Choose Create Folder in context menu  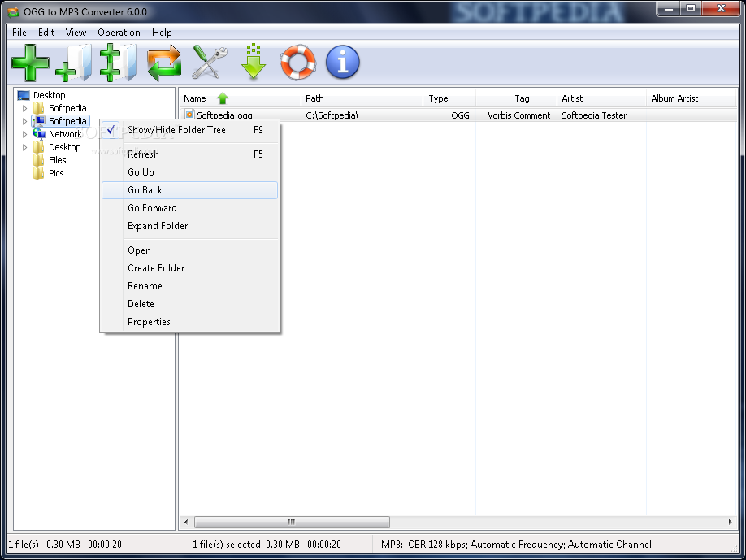(189, 268)
